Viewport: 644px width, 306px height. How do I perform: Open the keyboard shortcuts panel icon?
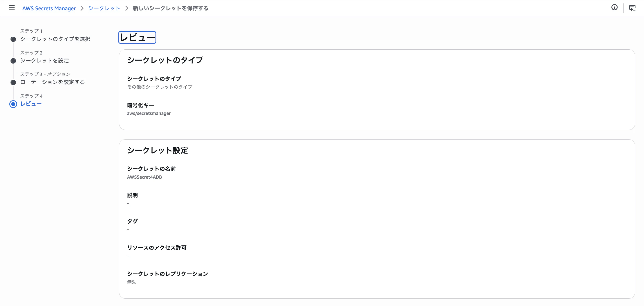pyautogui.click(x=633, y=8)
